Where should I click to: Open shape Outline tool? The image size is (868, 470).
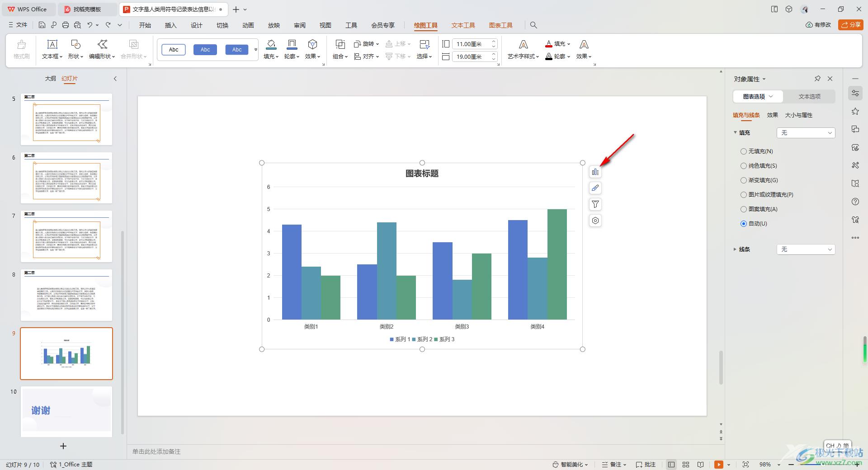point(292,49)
